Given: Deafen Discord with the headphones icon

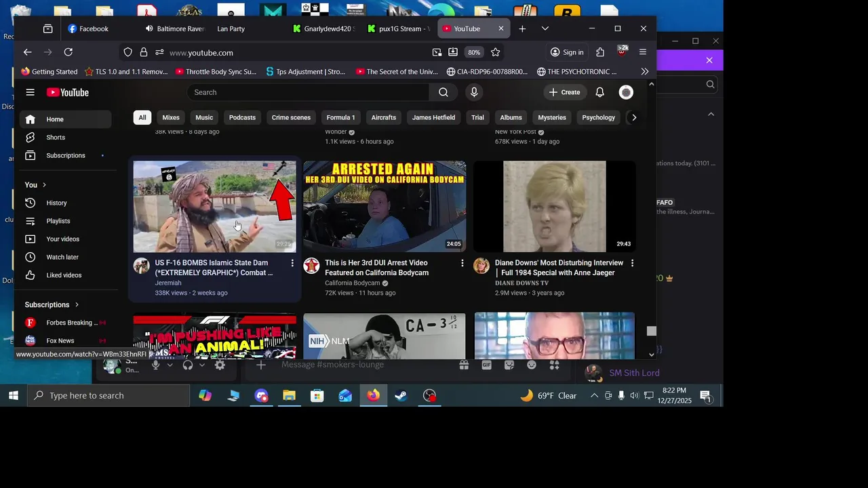Looking at the screenshot, I should point(188,365).
